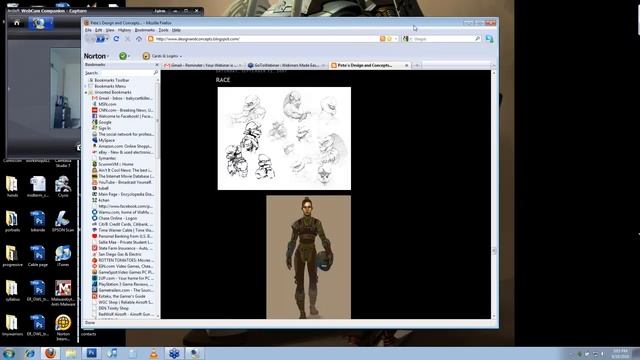Image resolution: width=640 pixels, height=360 pixels.
Task: Open the Amazon.com Online Shopping bookmark
Action: click(x=122, y=146)
